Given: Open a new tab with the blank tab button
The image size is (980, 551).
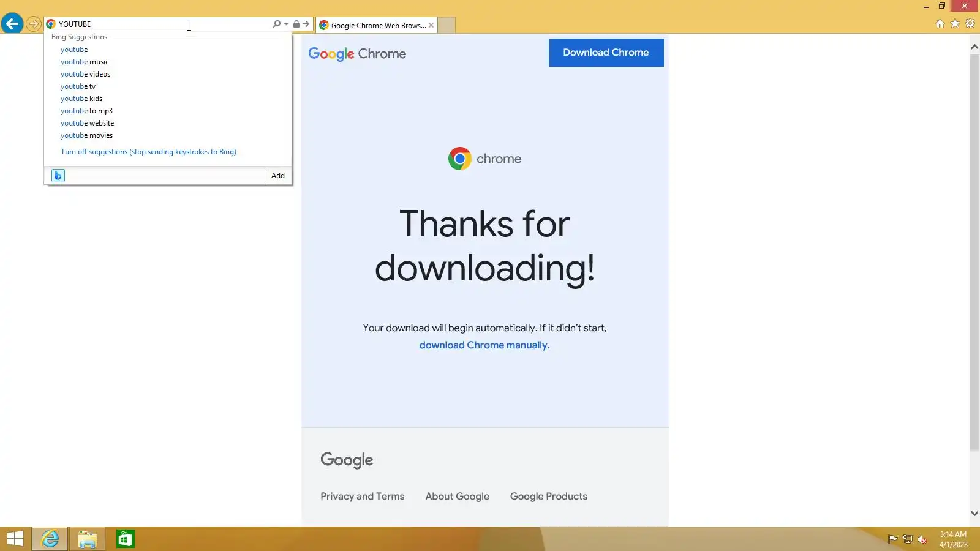Looking at the screenshot, I should tap(447, 25).
